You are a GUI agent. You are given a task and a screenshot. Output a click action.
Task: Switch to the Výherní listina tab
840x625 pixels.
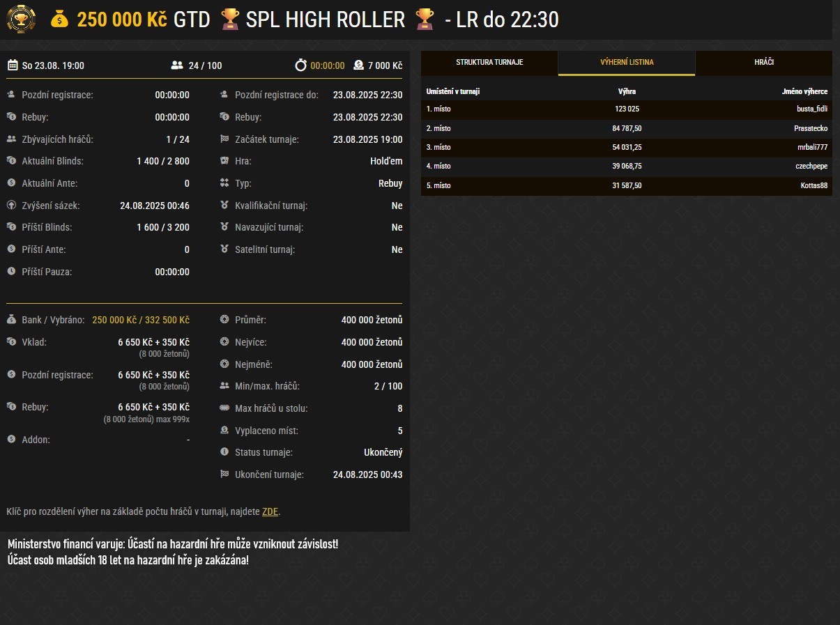(627, 63)
